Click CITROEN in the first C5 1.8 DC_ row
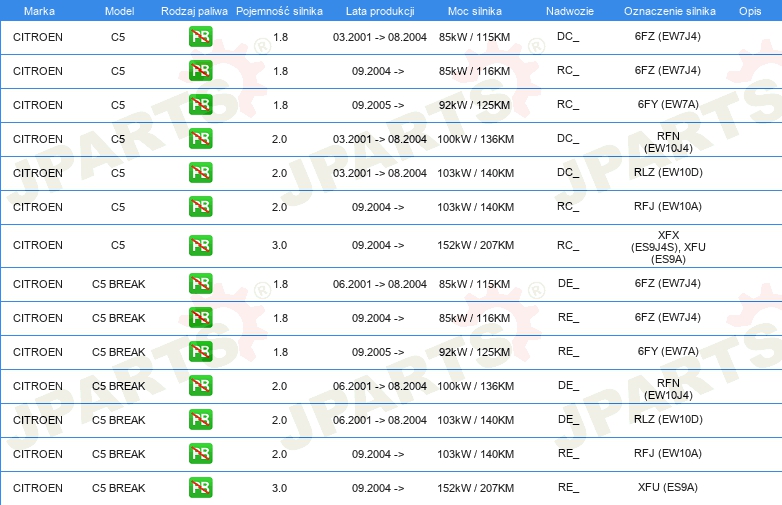 pyautogui.click(x=38, y=37)
